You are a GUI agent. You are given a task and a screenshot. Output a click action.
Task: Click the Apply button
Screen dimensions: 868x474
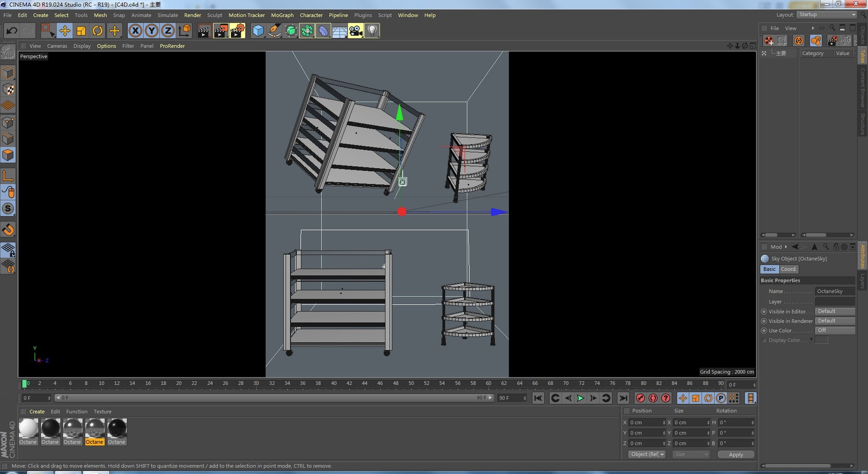tap(736, 455)
